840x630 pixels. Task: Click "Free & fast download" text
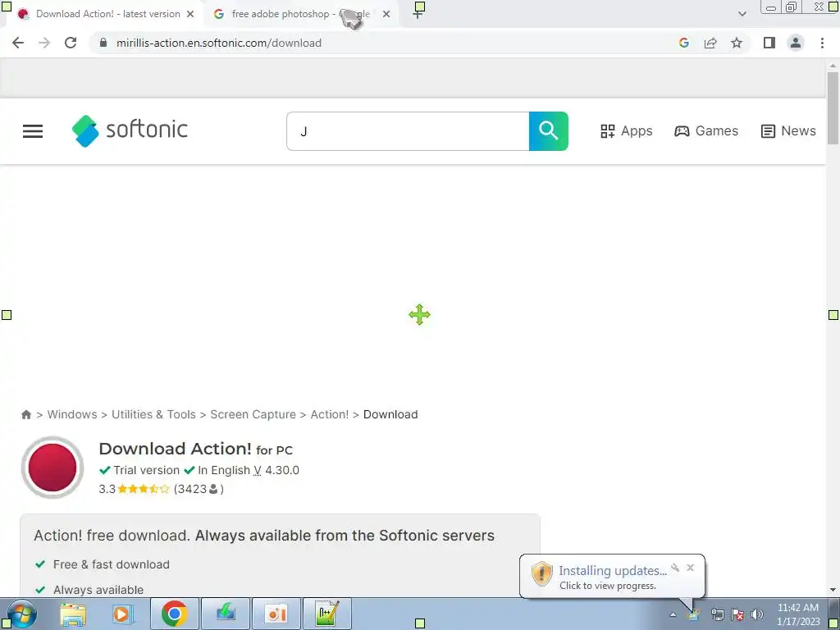112,564
